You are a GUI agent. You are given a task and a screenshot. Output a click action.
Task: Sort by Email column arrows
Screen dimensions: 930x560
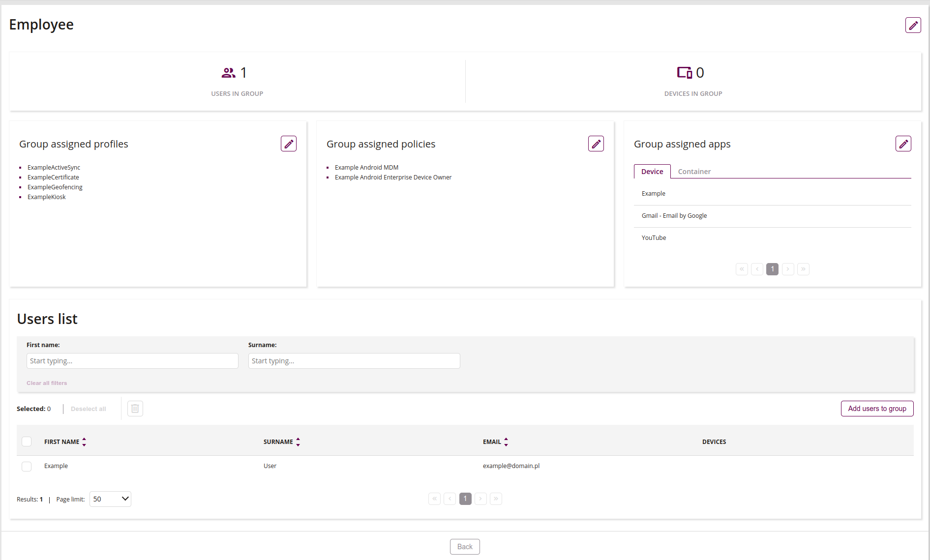tap(506, 442)
